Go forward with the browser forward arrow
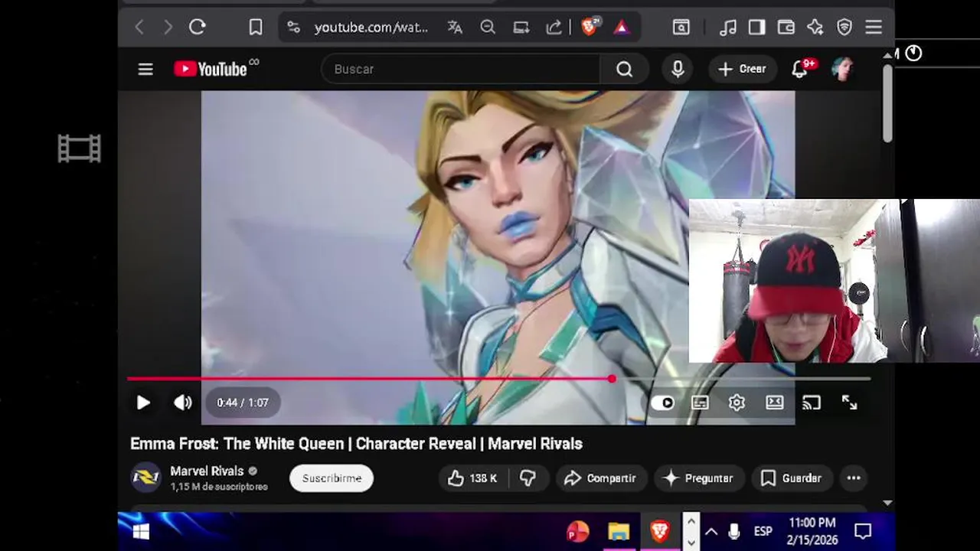 click(168, 28)
